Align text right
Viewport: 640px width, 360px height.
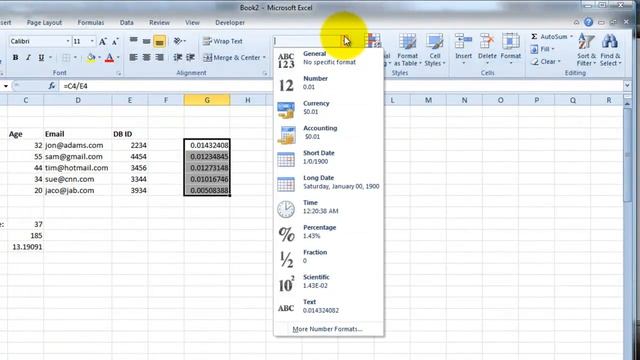(160, 58)
